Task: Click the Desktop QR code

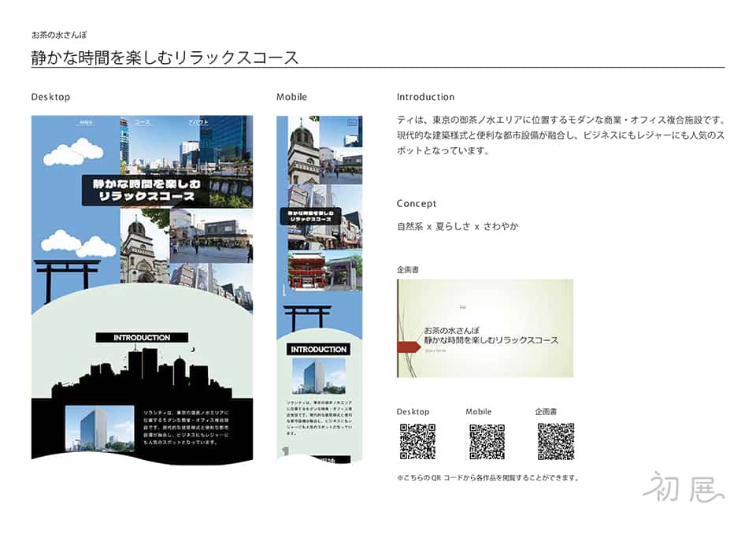Action: tap(417, 441)
